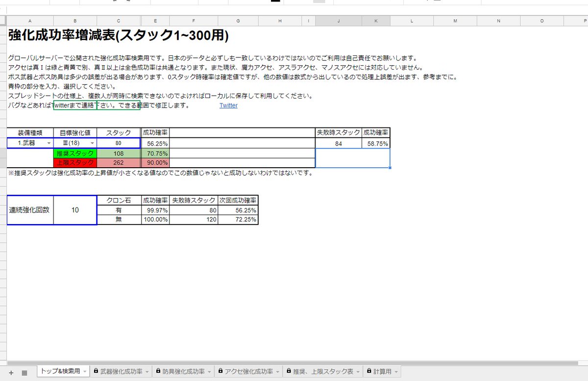Add a new sheet with the plus icon

point(11,373)
